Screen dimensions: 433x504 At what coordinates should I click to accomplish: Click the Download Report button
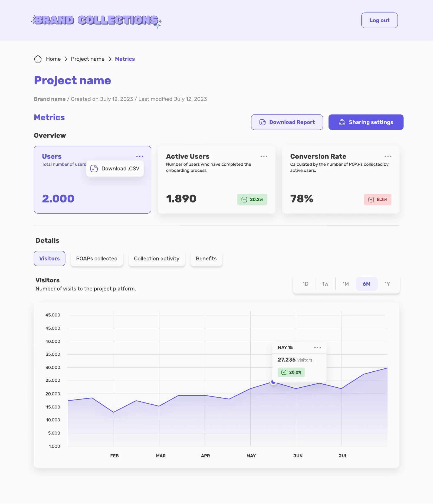point(287,122)
